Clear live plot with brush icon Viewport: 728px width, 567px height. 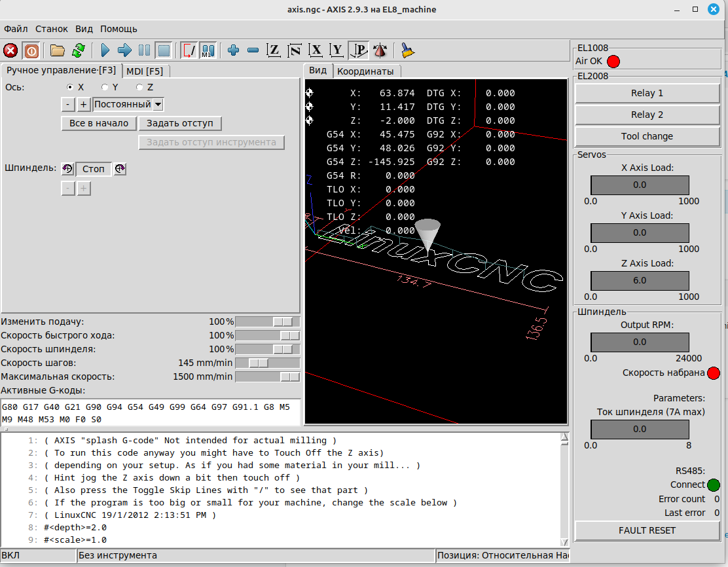click(407, 50)
